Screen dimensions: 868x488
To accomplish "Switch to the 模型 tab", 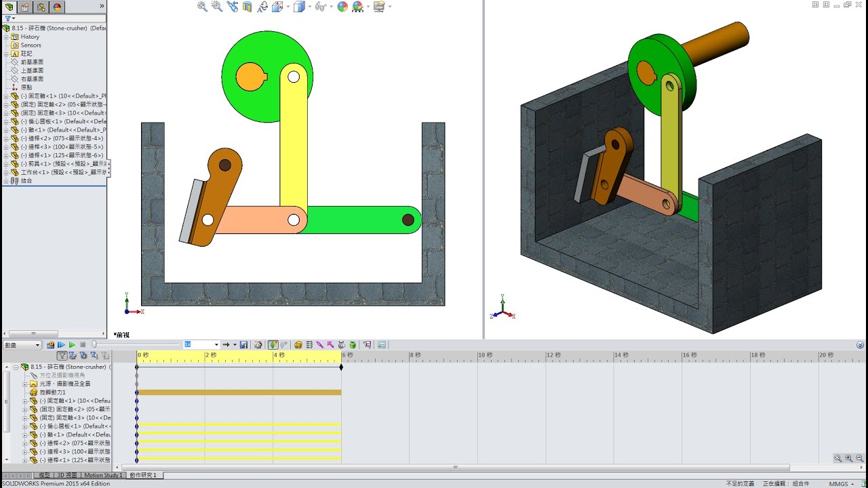I will point(43,476).
